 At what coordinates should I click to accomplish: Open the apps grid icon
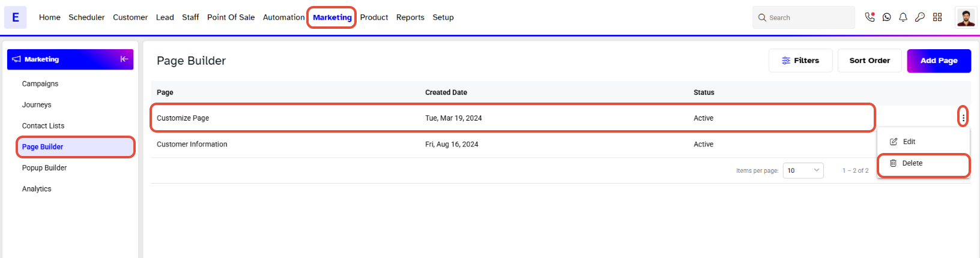(x=937, y=17)
